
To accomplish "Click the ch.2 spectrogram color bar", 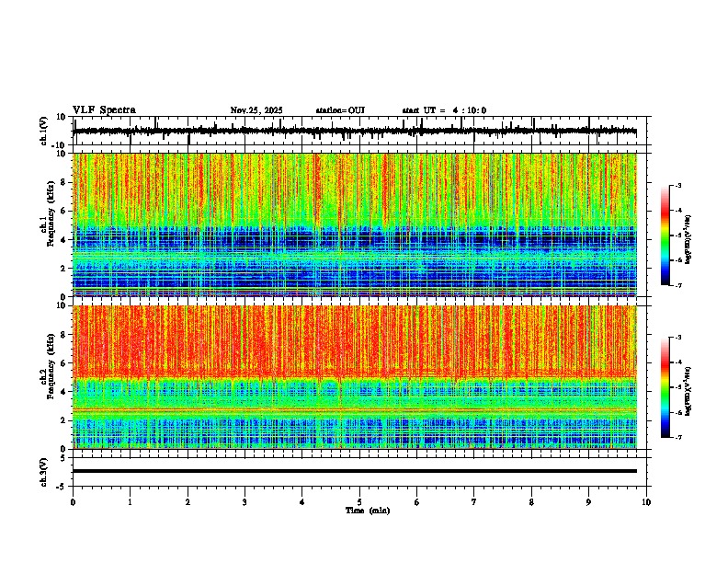I will (x=665, y=387).
